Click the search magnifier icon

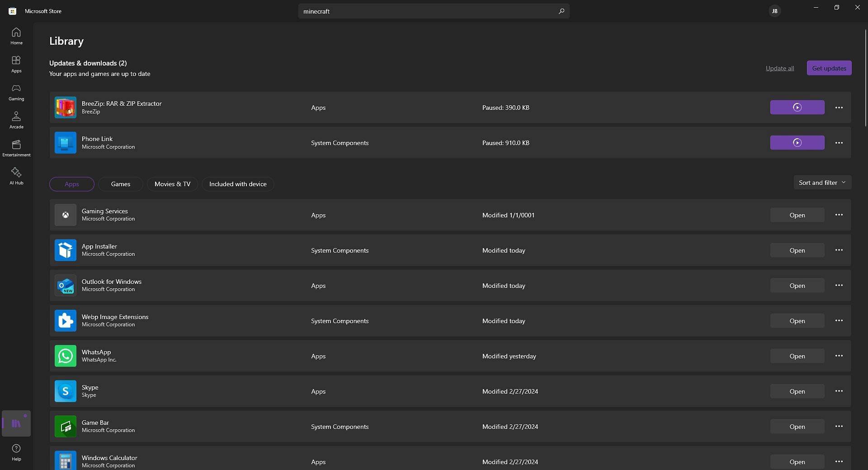[561, 11]
